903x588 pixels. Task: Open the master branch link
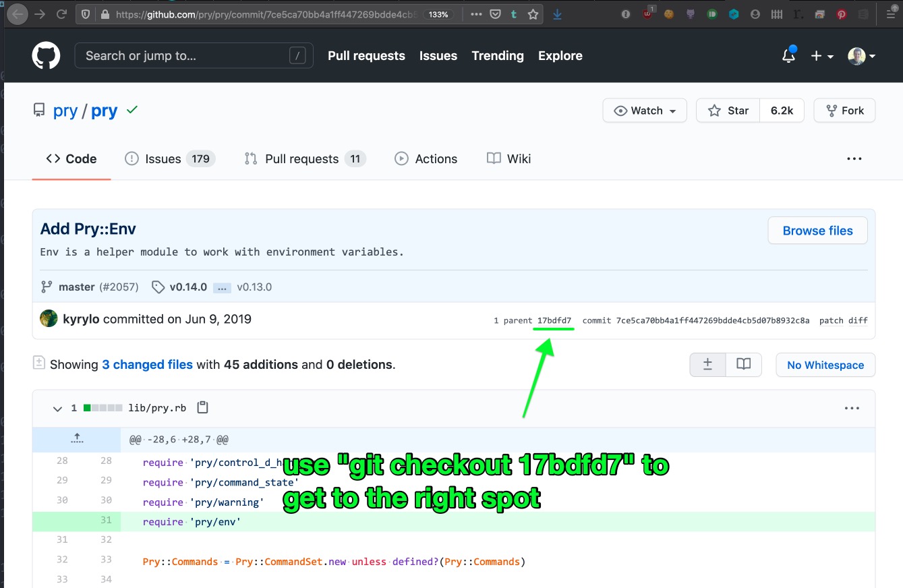coord(77,287)
